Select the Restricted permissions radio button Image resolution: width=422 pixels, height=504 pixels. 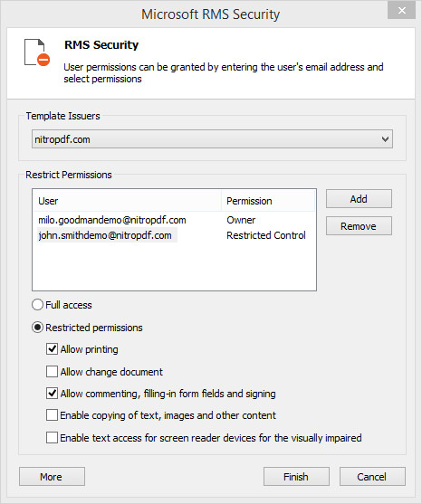click(x=38, y=328)
